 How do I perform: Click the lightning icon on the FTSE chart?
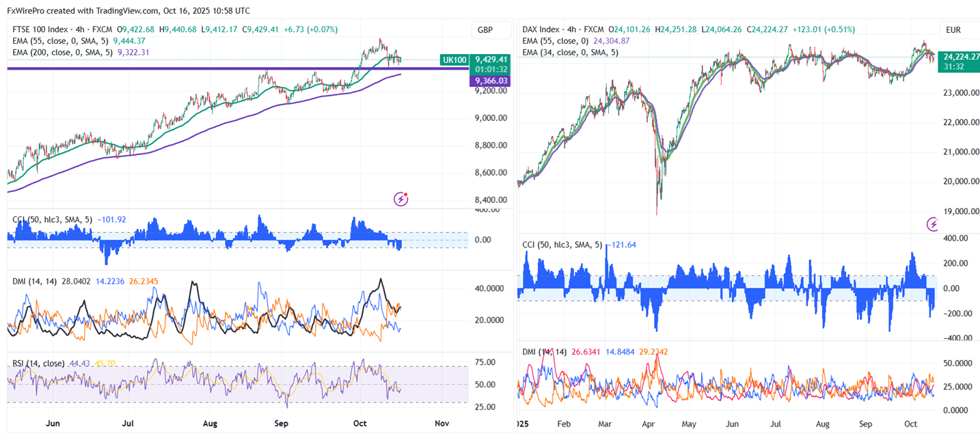tap(401, 199)
